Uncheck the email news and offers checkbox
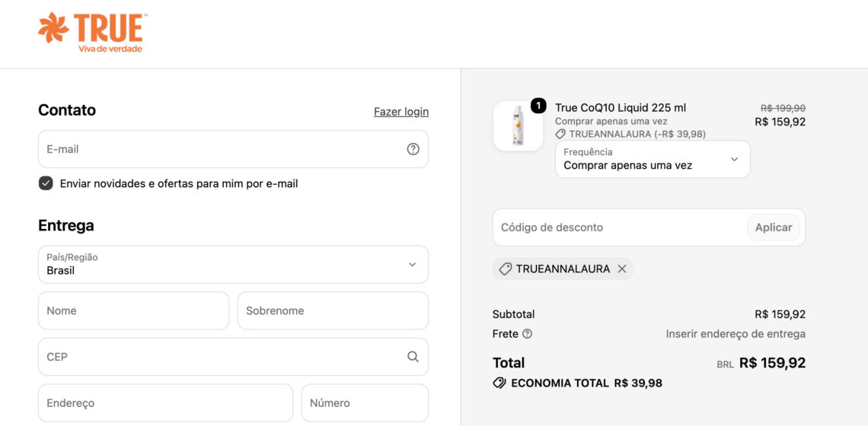Screen dimensions: 868x426 pos(46,183)
